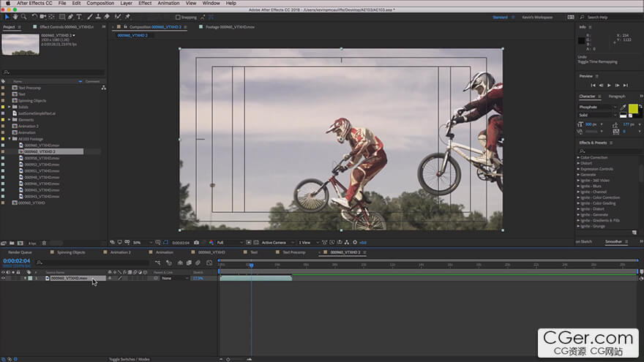644x362 pixels.
Task: Click the timeline zoom slider handle
Action: [228, 359]
